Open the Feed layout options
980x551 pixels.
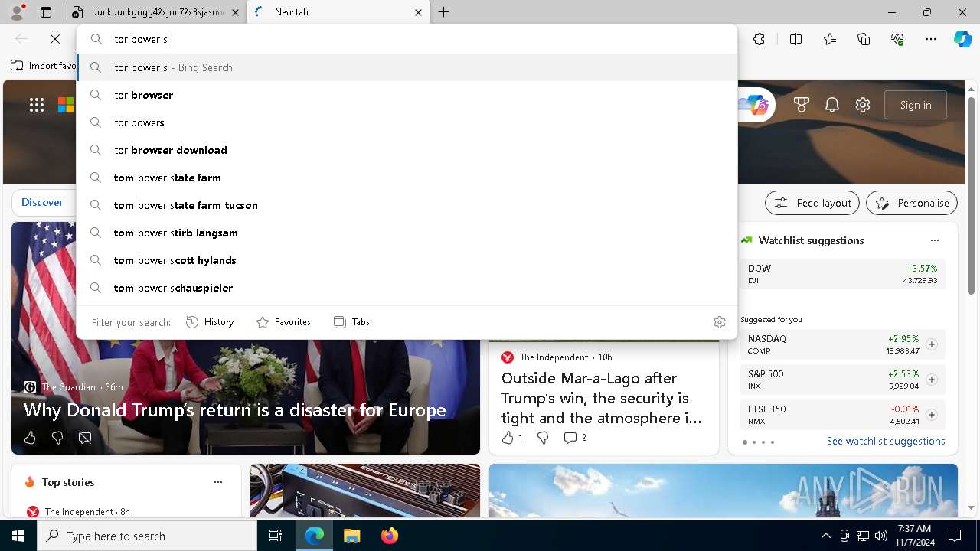(812, 203)
